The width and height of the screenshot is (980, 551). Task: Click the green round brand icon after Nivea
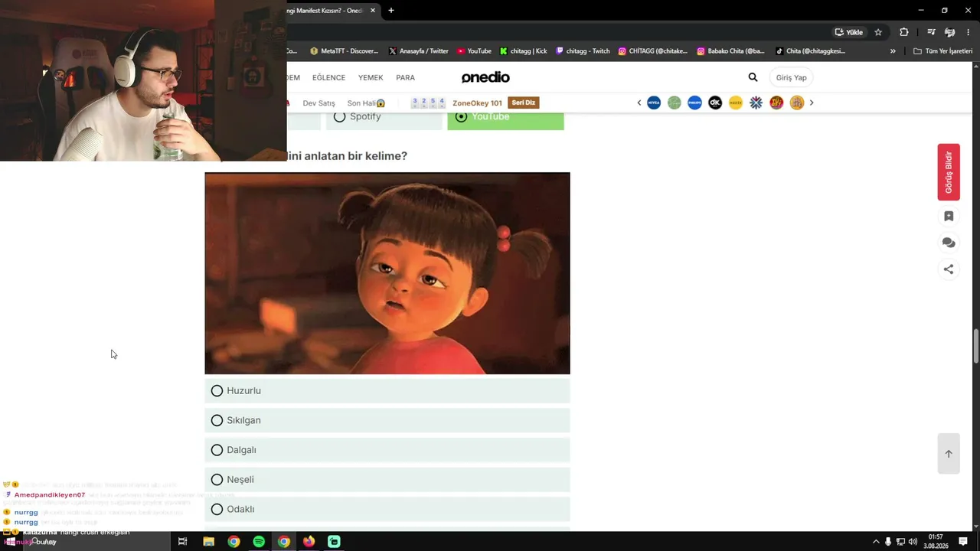pos(675,103)
